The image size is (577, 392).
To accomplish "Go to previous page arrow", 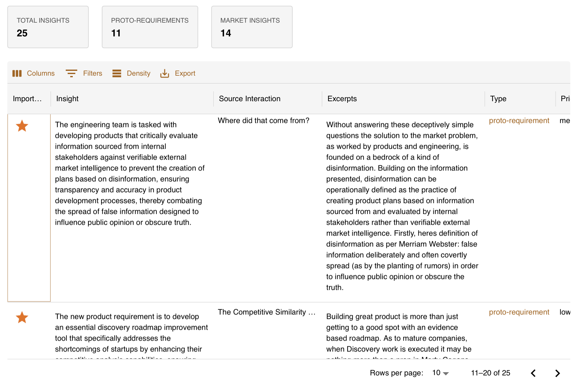I will (x=533, y=373).
